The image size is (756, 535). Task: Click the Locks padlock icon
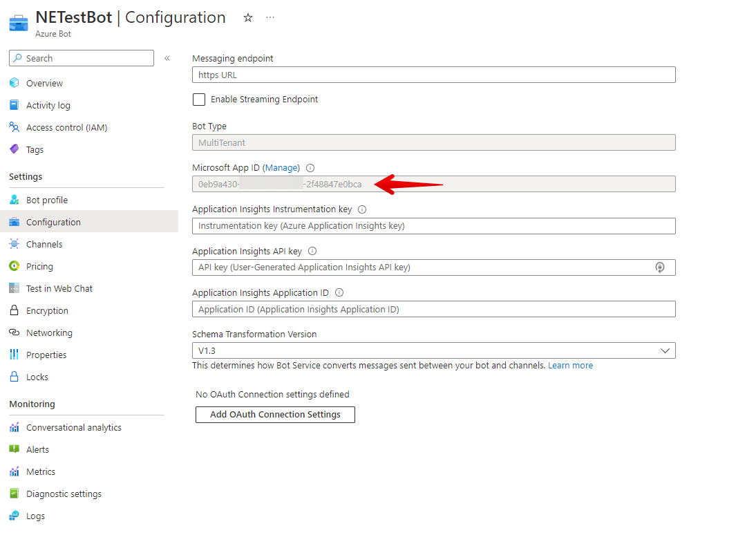tap(15, 377)
